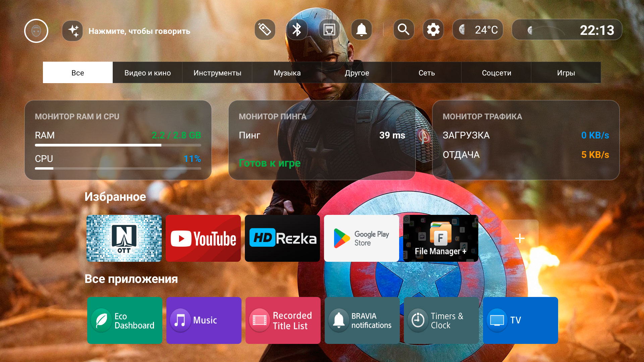Click the '0 KB/s' download value
This screenshot has width=644, height=362.
click(x=595, y=135)
